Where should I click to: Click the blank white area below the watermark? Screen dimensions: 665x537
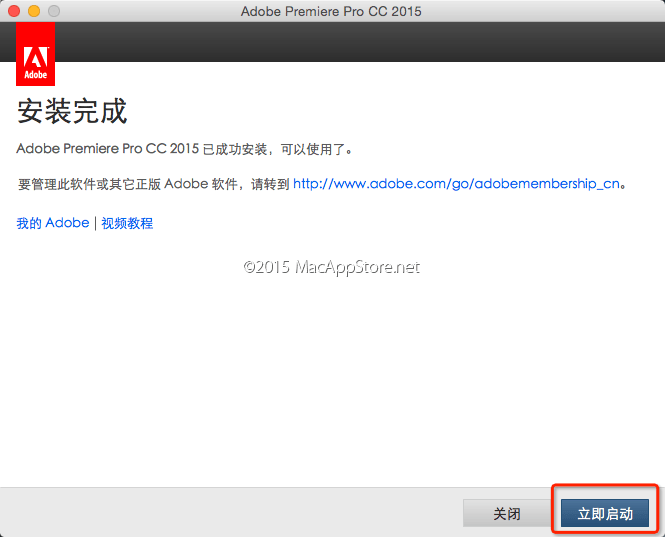331,380
